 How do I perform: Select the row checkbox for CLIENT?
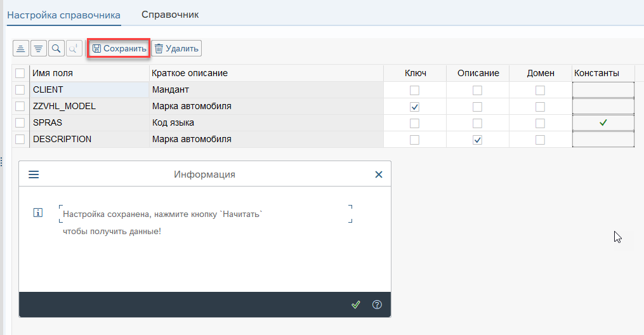coord(20,90)
